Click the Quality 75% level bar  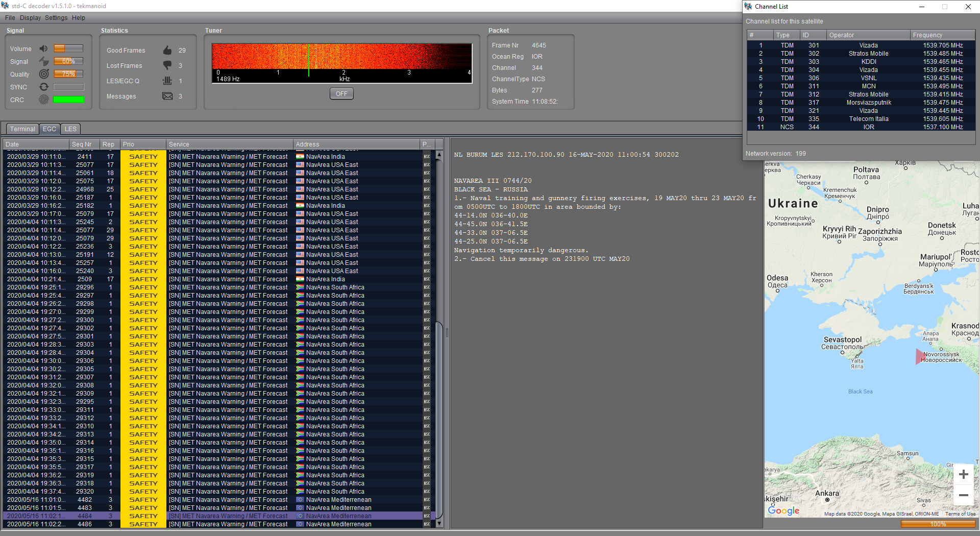click(x=68, y=74)
